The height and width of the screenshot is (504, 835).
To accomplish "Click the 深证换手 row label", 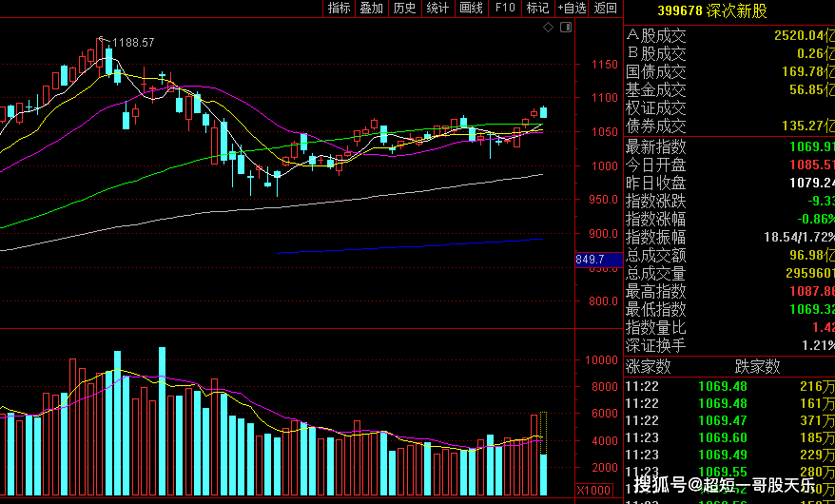I will [655, 346].
